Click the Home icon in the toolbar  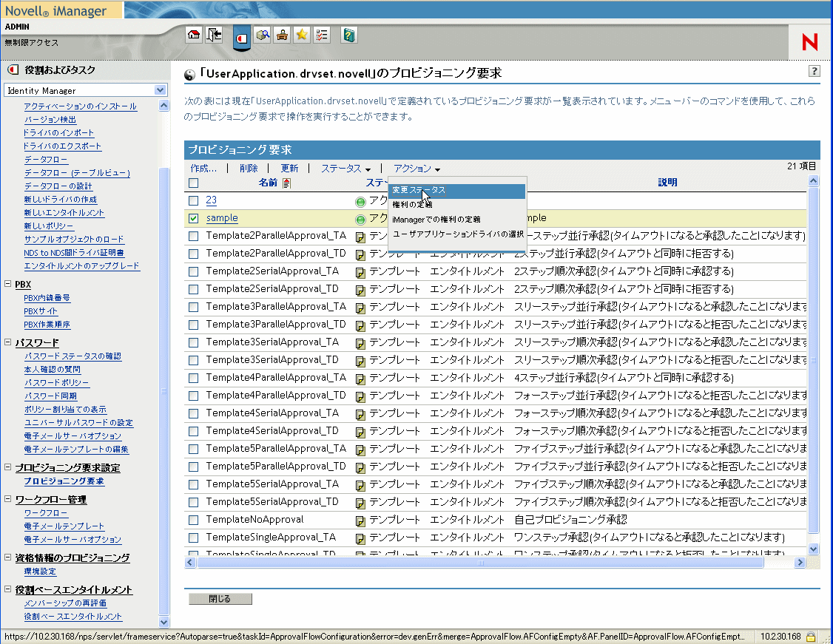coord(194,35)
